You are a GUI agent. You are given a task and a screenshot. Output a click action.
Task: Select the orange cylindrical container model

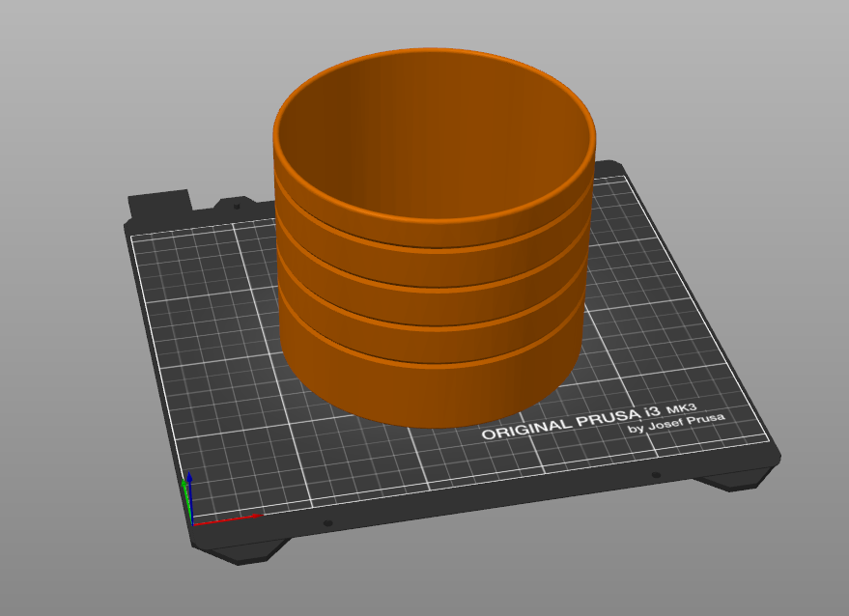pos(433,238)
